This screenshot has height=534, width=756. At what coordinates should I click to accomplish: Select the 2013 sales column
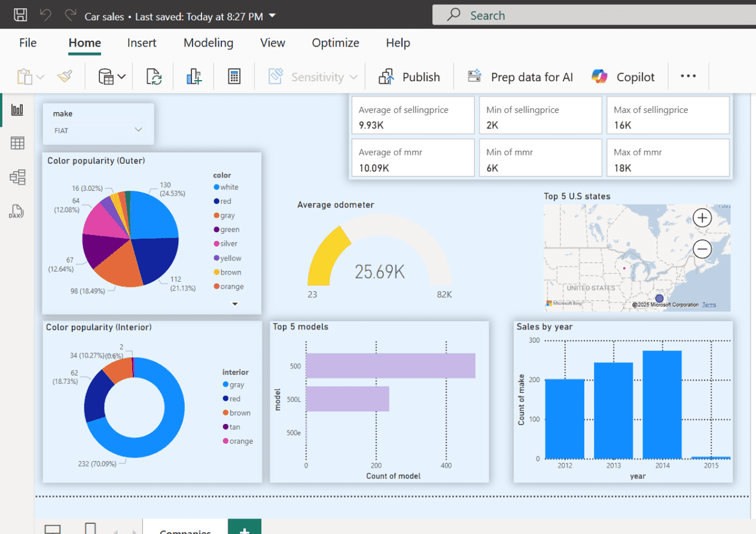614,411
